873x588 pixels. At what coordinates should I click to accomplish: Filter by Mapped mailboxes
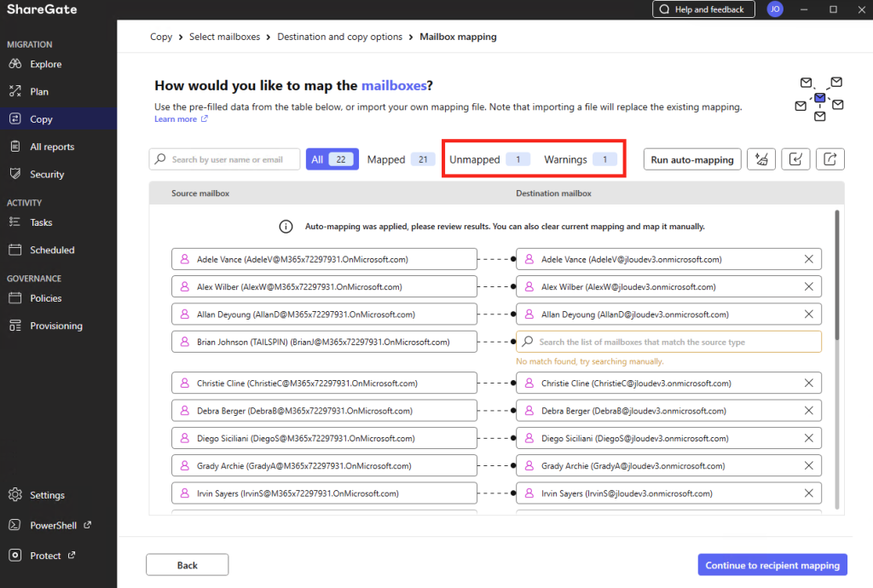[x=400, y=159]
